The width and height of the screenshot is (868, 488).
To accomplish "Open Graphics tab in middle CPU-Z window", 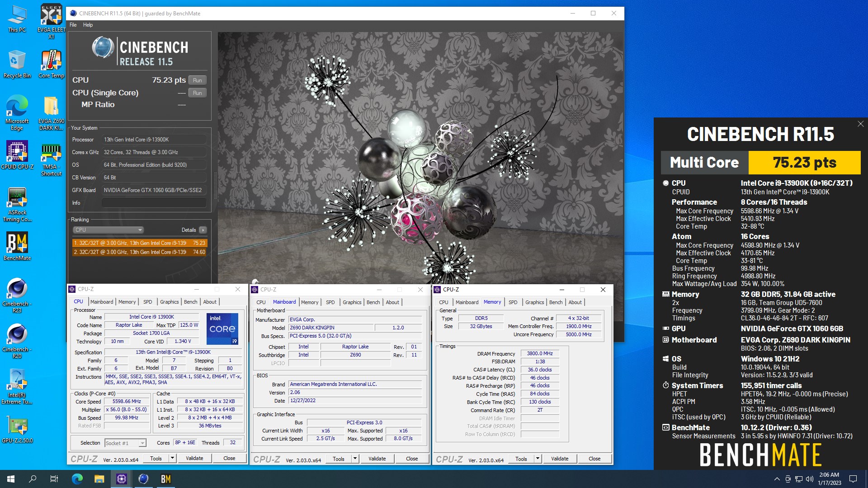I will [352, 302].
